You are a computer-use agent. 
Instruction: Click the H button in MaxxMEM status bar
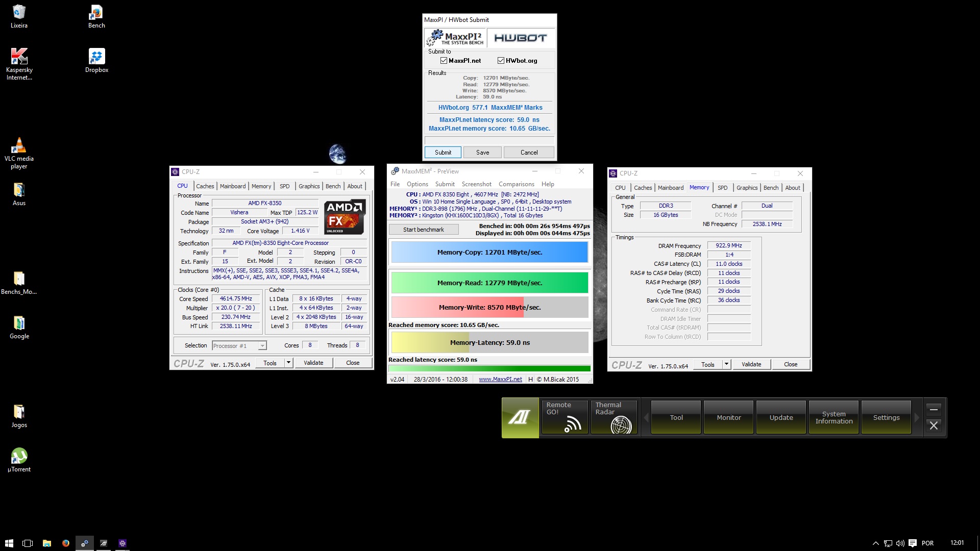(x=530, y=380)
